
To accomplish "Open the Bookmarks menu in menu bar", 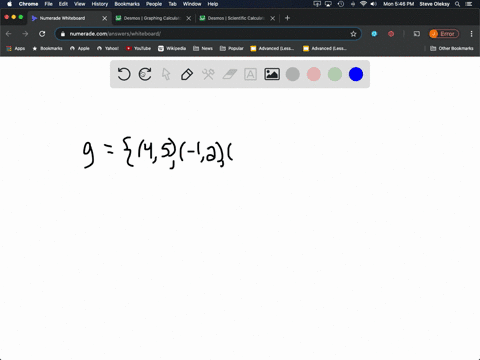I will 127,4.
